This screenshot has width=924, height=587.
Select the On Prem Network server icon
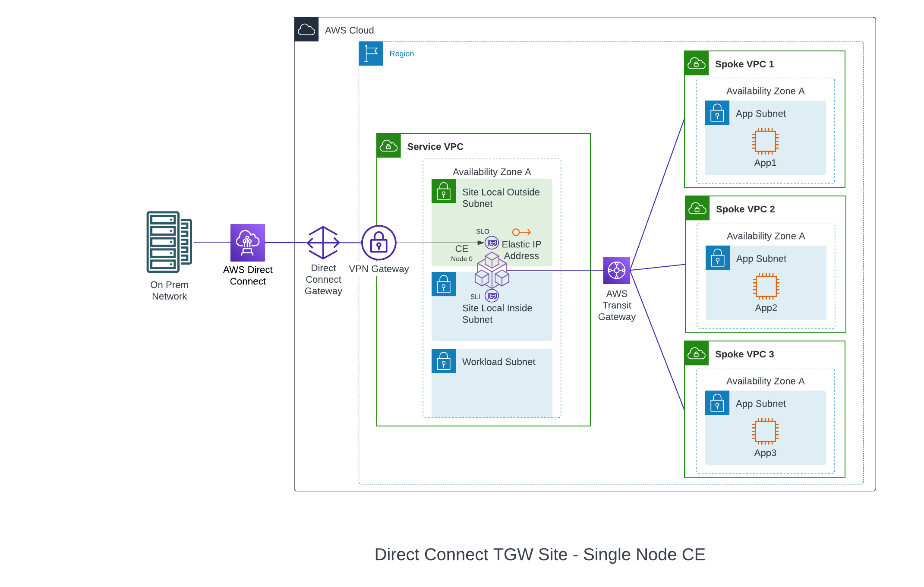tap(169, 243)
